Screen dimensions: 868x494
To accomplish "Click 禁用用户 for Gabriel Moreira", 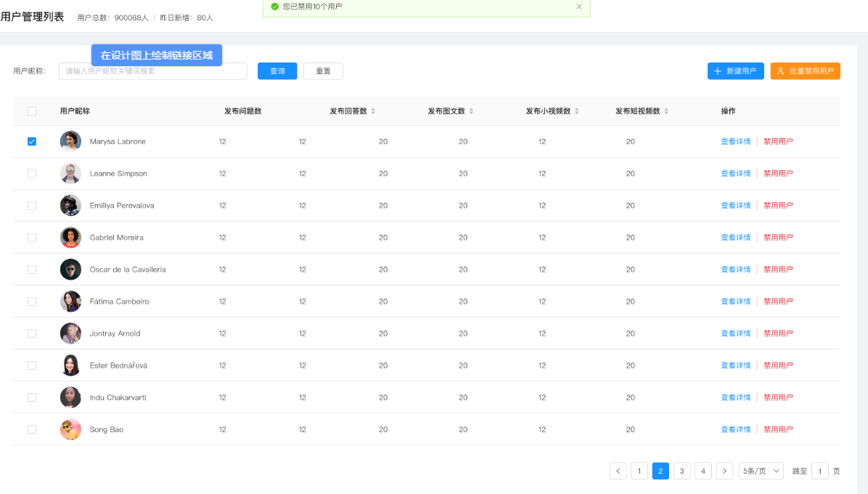I will 778,238.
